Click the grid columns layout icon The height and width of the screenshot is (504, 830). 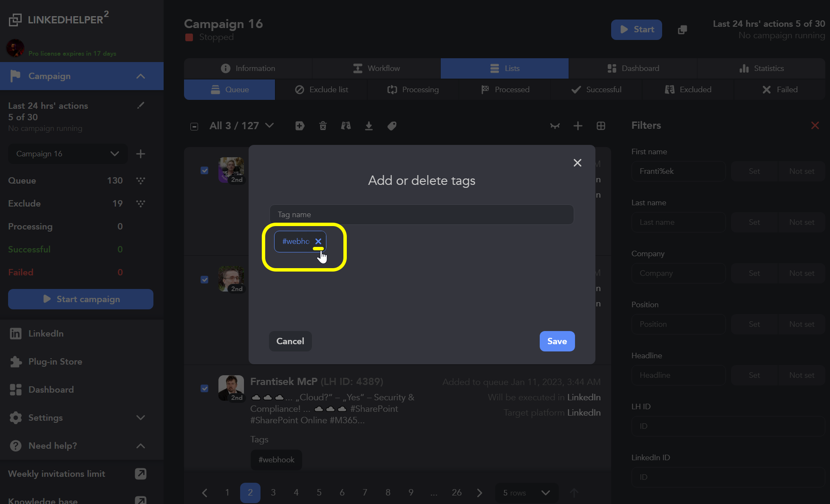point(601,126)
